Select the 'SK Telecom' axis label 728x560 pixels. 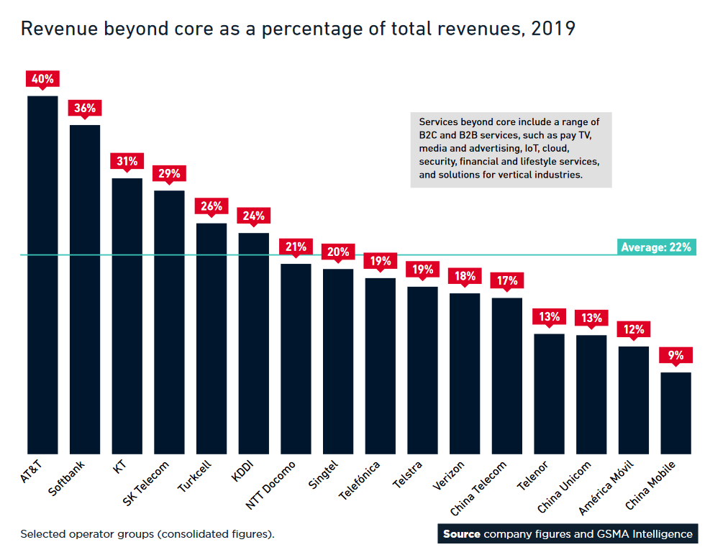pos(146,484)
